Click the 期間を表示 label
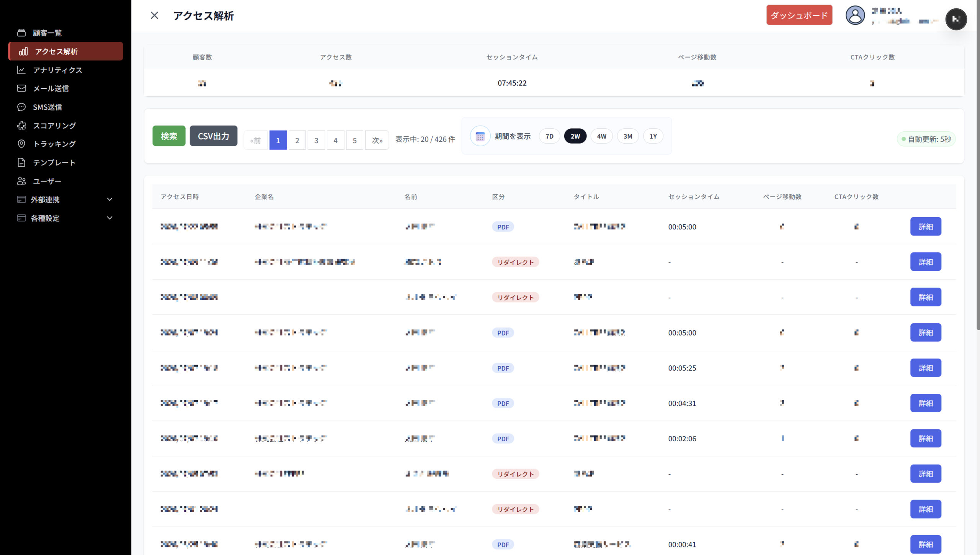The width and height of the screenshot is (980, 555). [x=512, y=136]
